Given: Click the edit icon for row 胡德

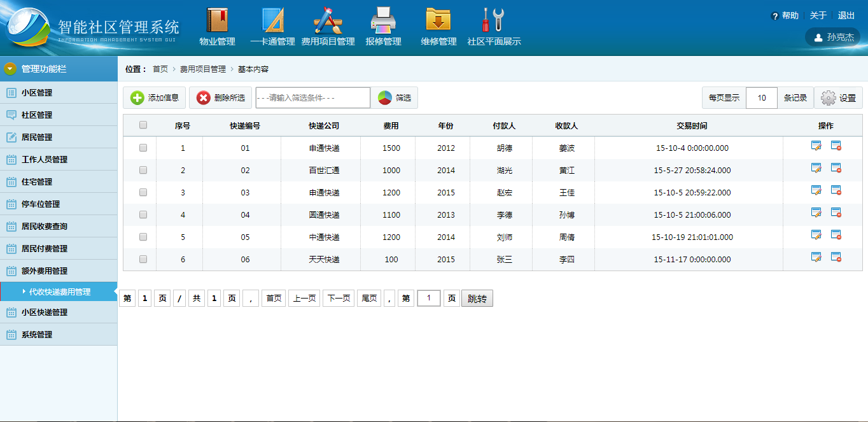Looking at the screenshot, I should point(816,146).
